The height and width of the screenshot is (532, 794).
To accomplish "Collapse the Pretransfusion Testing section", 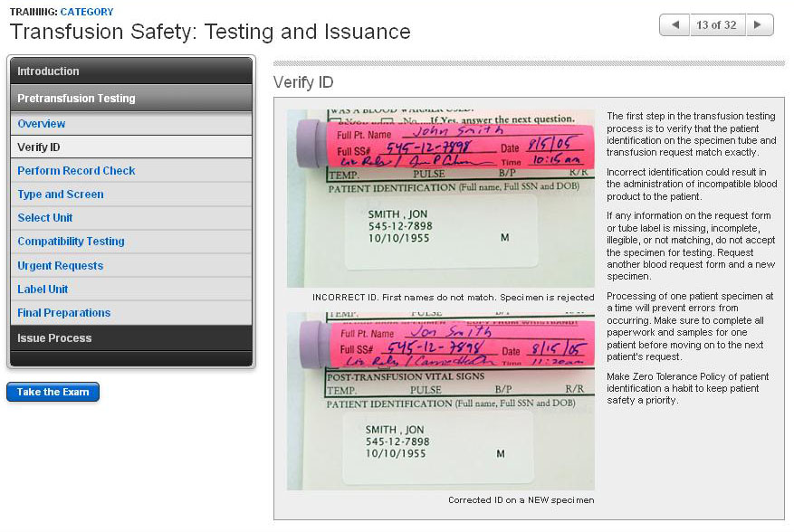I will [x=131, y=99].
